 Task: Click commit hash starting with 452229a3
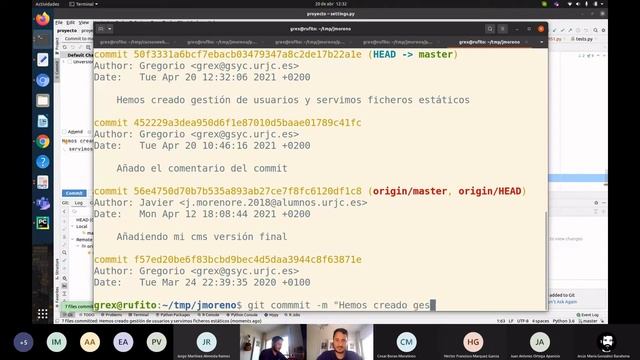(x=247, y=122)
